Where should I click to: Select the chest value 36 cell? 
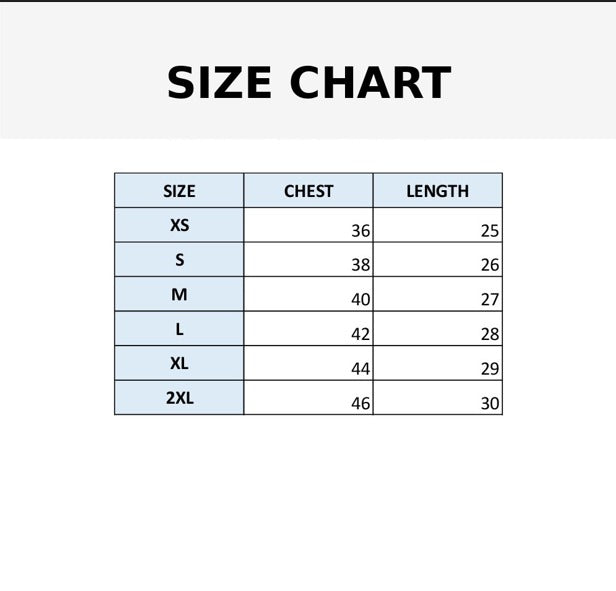pyautogui.click(x=309, y=226)
